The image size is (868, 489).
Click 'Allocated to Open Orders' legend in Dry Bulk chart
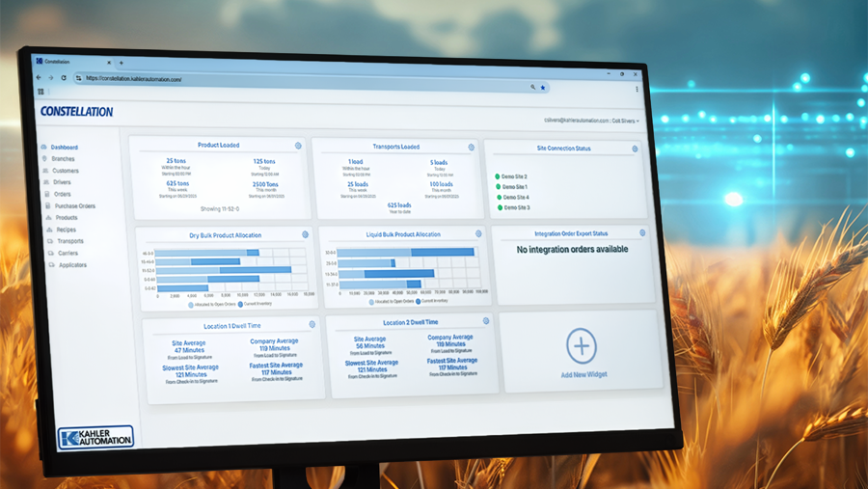(x=211, y=304)
